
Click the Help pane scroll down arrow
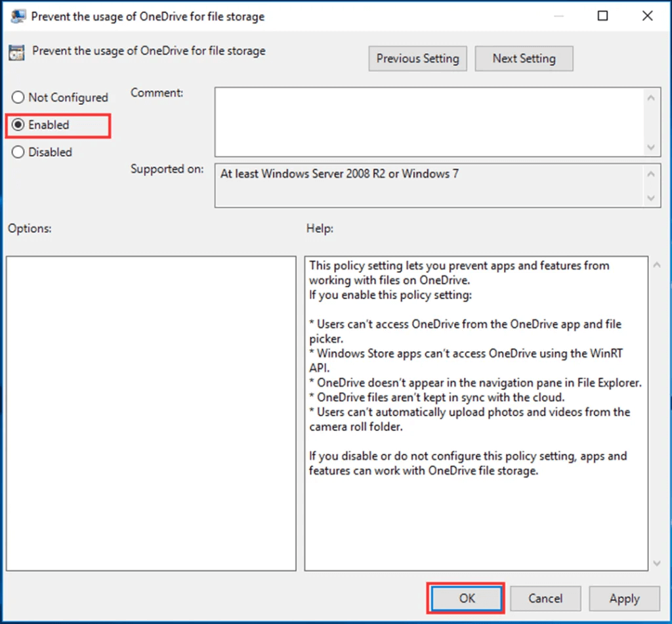pyautogui.click(x=656, y=563)
